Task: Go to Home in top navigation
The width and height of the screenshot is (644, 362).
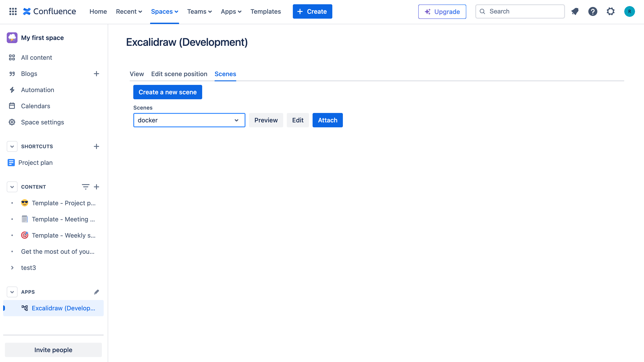Action: (x=98, y=11)
